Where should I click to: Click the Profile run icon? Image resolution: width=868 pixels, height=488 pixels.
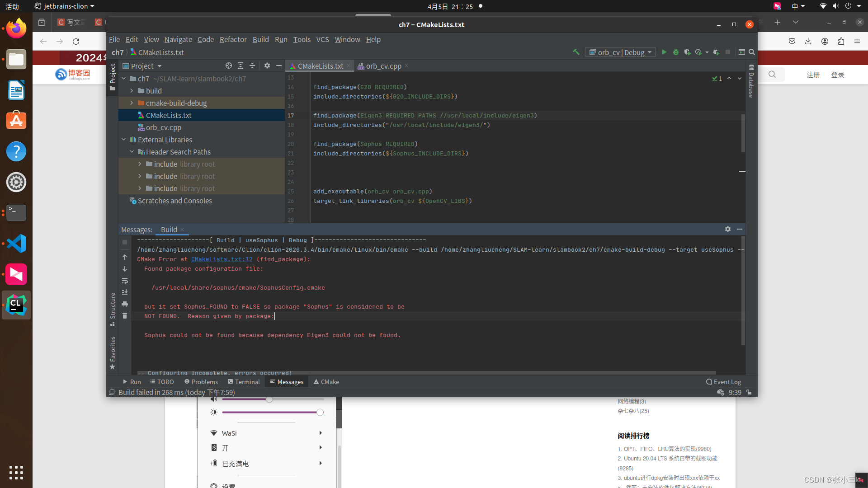698,52
